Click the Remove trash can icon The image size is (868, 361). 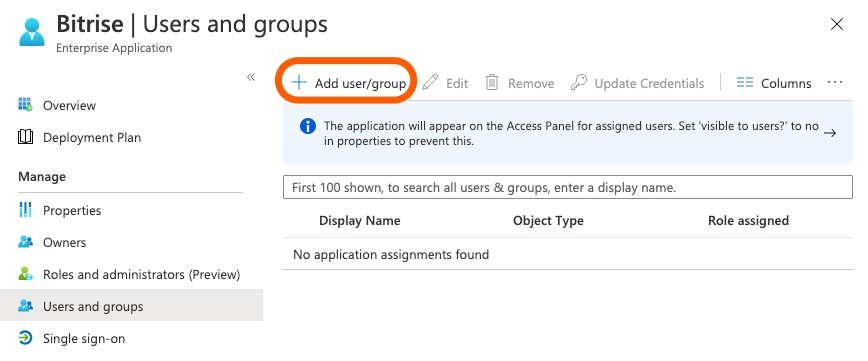(x=492, y=82)
